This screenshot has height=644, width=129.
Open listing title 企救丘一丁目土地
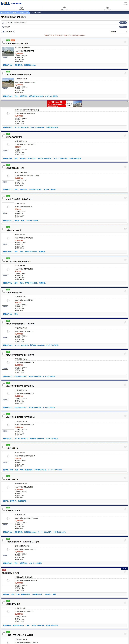click(x=13, y=510)
